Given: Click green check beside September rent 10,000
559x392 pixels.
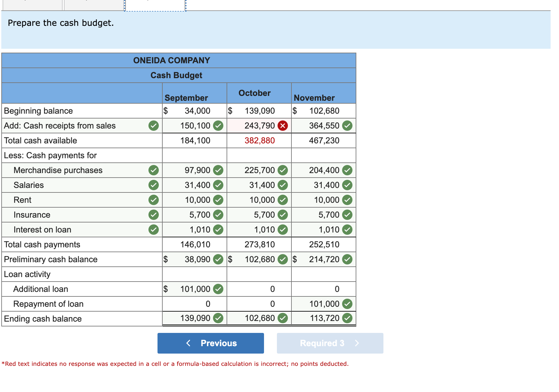Looking at the screenshot, I should coord(218,200).
